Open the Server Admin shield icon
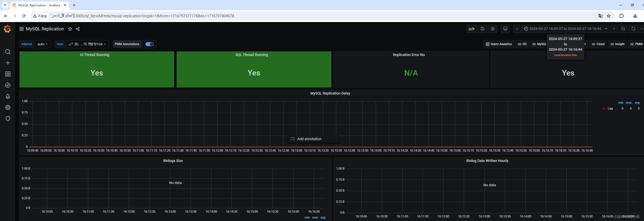The image size is (644, 221). pyautogui.click(x=8, y=119)
